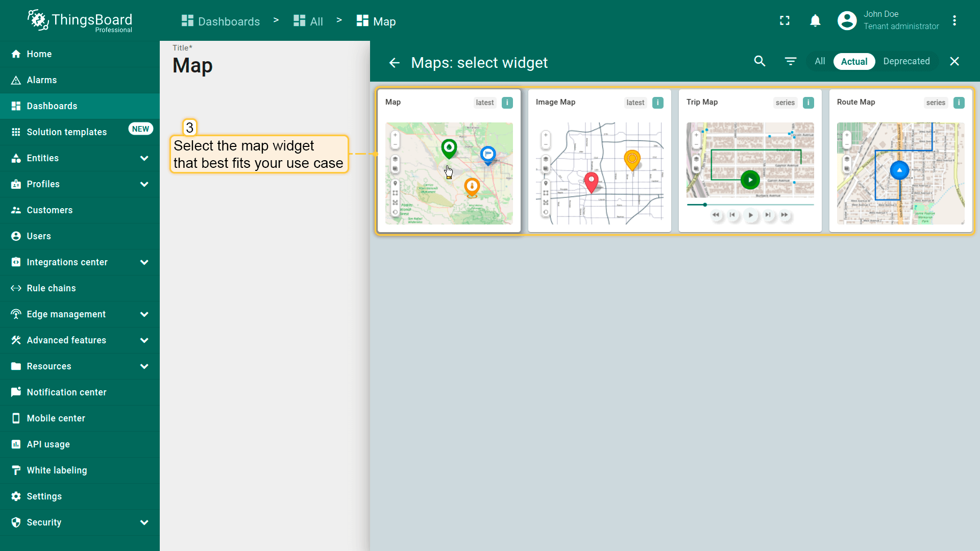Select the All filter toggle
Image resolution: width=980 pixels, height=551 pixels.
point(820,61)
